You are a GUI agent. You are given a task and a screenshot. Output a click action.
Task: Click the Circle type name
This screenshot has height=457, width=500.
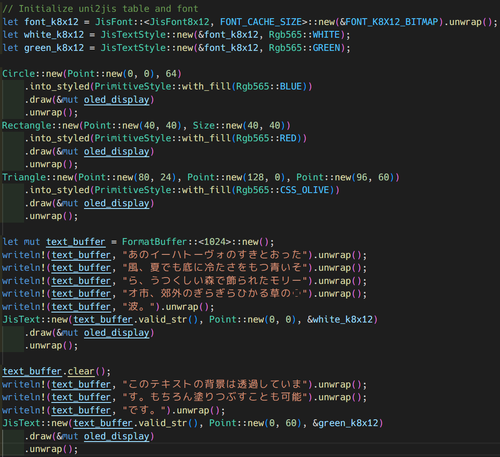(x=18, y=74)
